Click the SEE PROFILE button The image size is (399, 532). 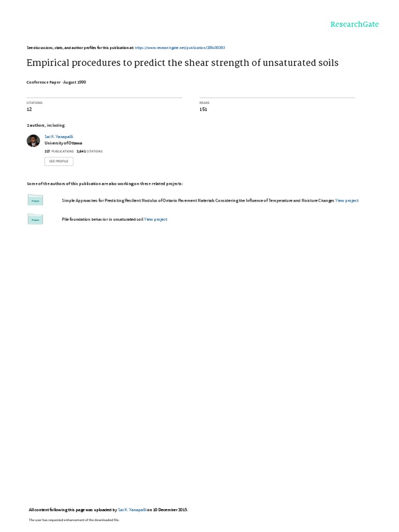(x=59, y=161)
